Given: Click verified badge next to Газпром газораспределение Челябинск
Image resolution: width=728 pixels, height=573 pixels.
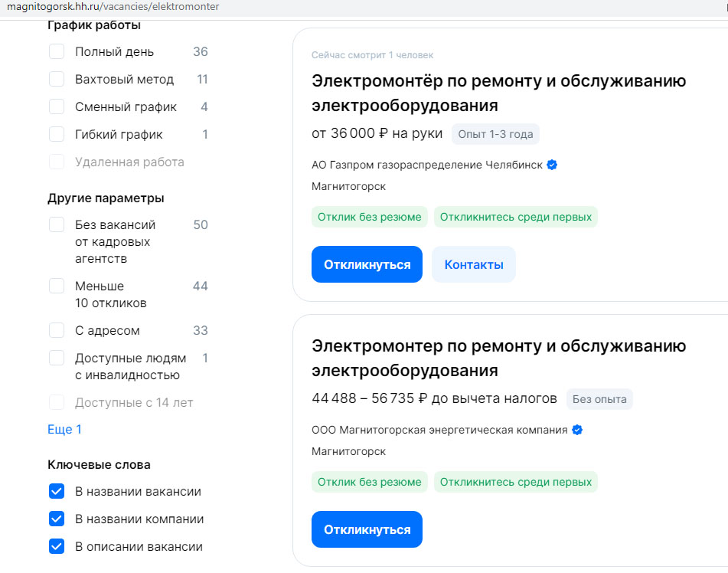Looking at the screenshot, I should [552, 165].
